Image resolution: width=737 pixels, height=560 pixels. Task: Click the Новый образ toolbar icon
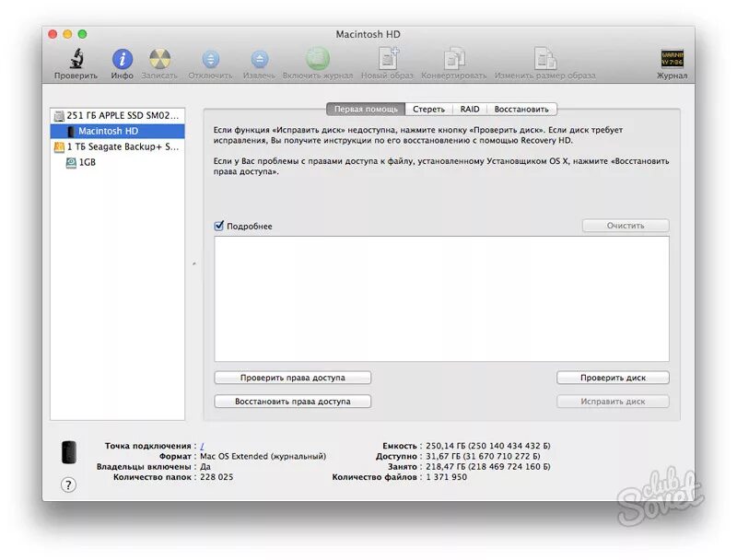(388, 59)
